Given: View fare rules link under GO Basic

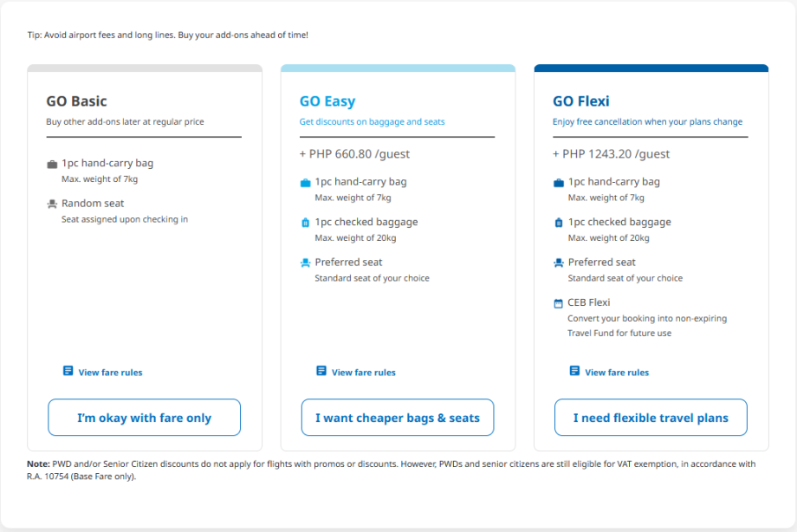Looking at the screenshot, I should click(110, 373).
